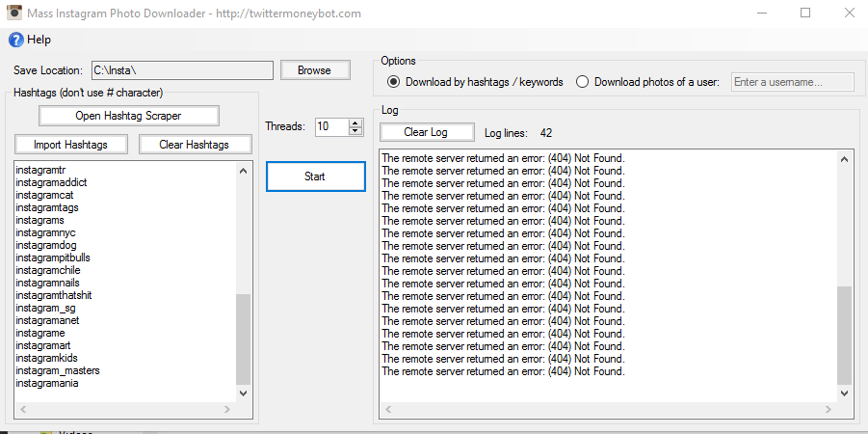Click the hashtag list vertical scrollbar thumb

(243, 339)
